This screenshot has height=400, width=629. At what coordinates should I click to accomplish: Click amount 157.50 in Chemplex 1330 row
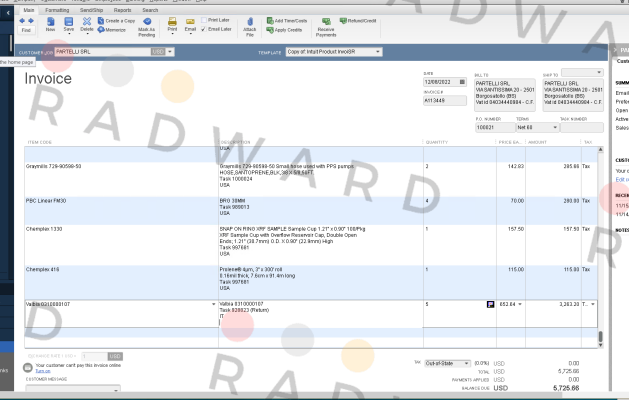pos(571,229)
